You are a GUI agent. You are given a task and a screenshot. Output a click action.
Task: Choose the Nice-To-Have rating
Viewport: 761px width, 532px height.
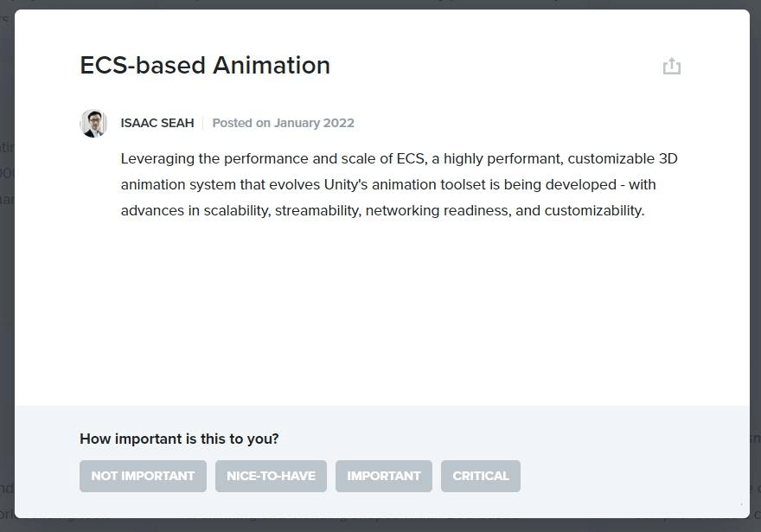(271, 476)
